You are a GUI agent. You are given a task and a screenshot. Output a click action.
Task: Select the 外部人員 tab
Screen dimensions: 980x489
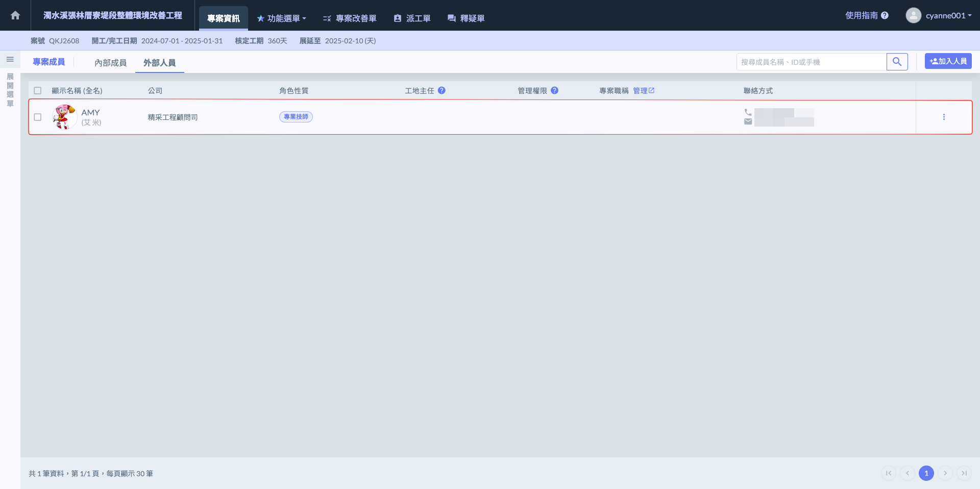(x=159, y=63)
